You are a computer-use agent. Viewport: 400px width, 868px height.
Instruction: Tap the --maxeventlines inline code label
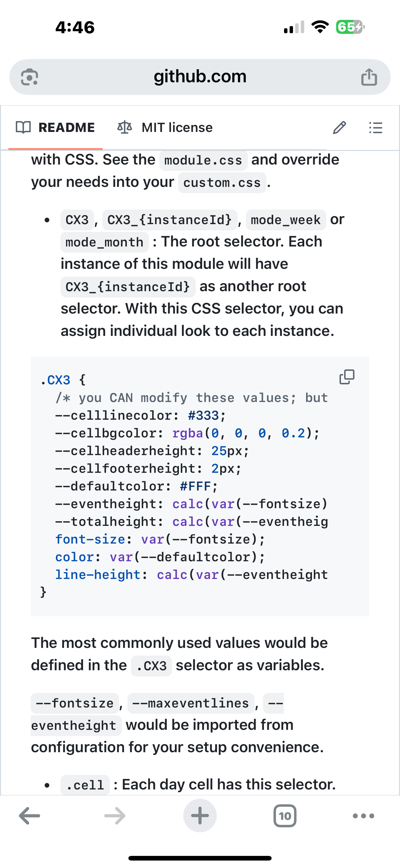(191, 703)
